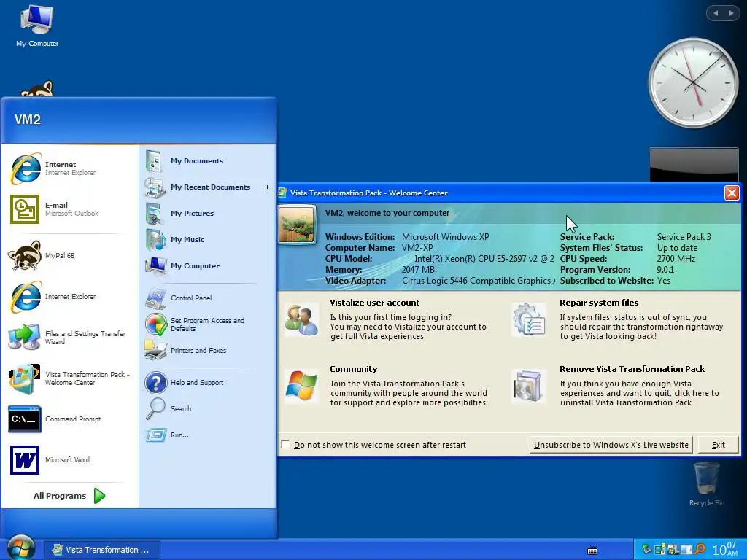
Task: Open My Computer in Start menu
Action: pyautogui.click(x=208, y=265)
